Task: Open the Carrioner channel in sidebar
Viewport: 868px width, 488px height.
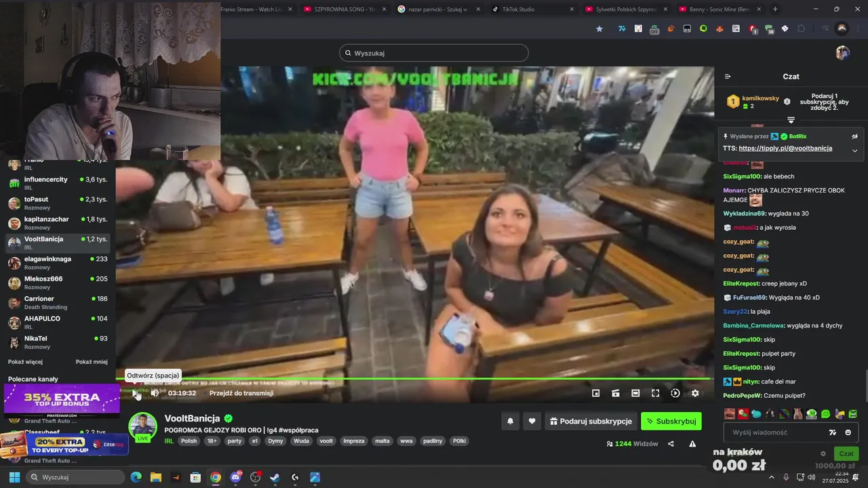Action: click(58, 302)
